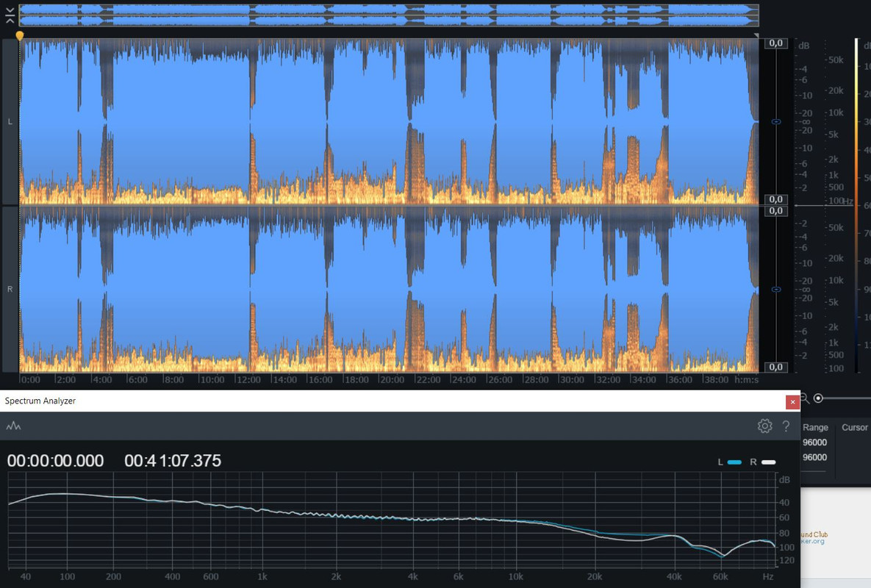Click the upper 96000 range value
The width and height of the screenshot is (871, 588).
[815, 442]
